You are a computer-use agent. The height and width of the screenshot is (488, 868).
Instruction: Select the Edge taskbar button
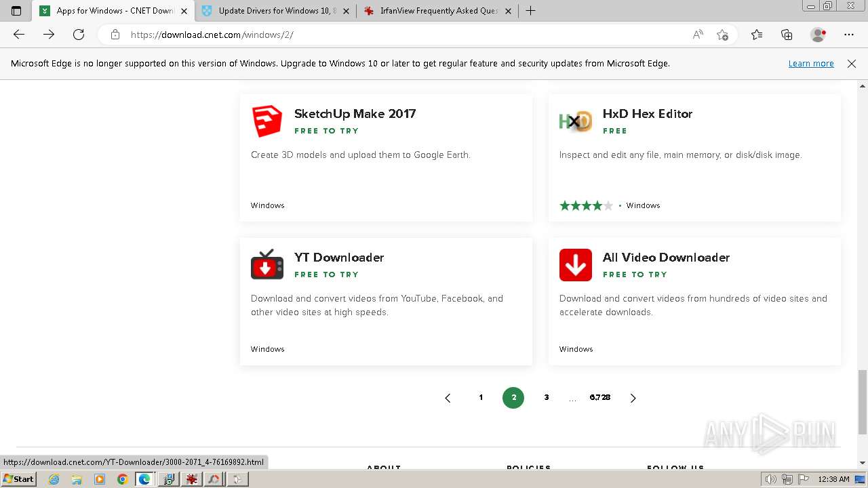[x=145, y=479]
